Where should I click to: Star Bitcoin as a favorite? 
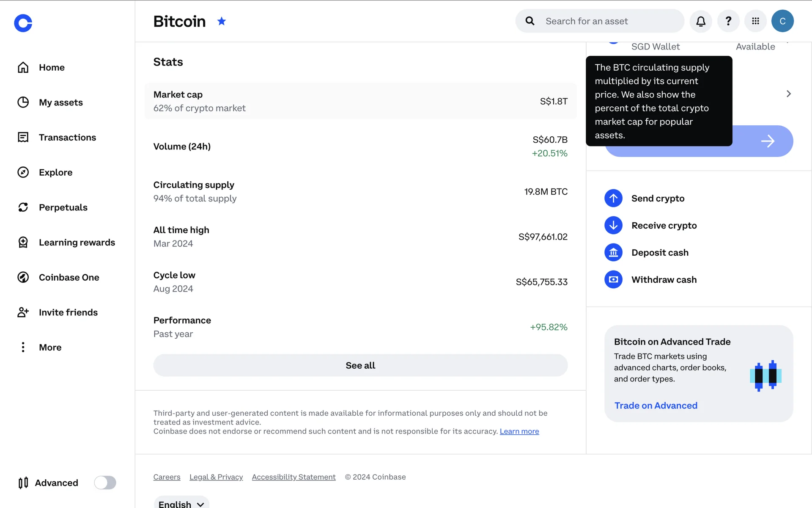(x=221, y=21)
